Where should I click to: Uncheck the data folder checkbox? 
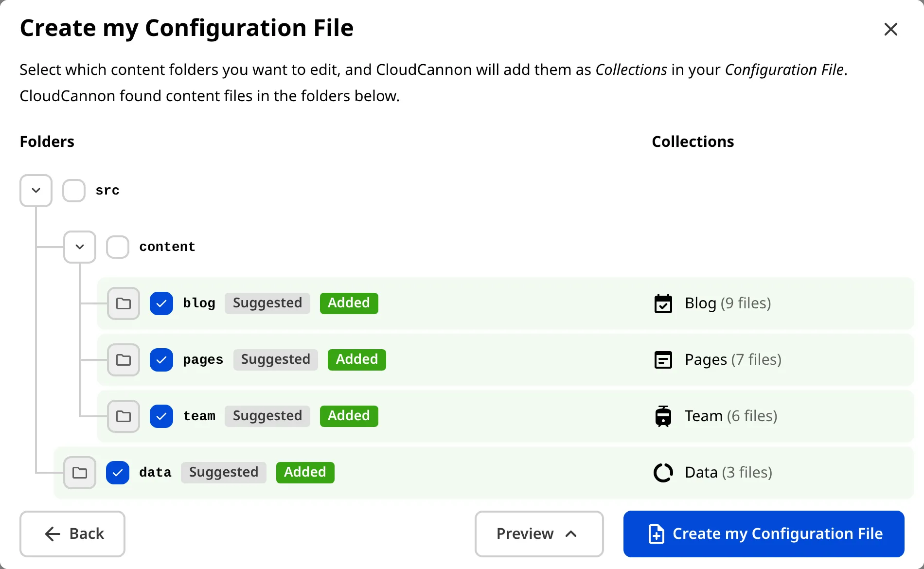pos(117,472)
